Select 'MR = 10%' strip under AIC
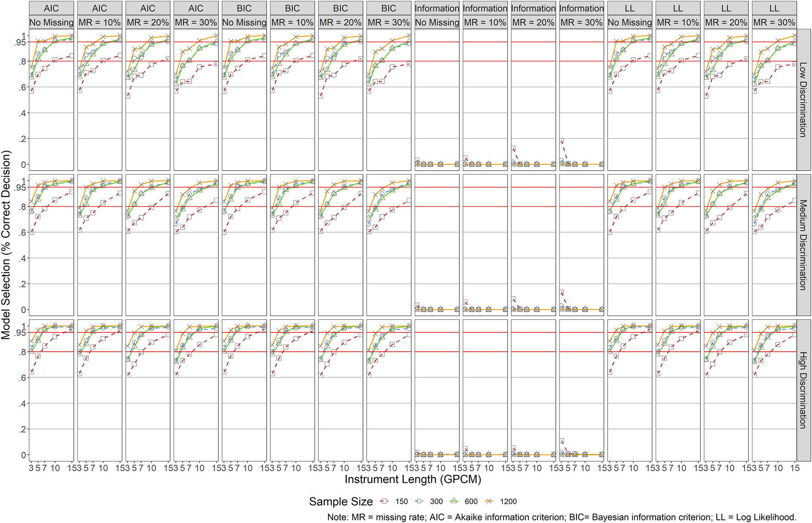The height and width of the screenshot is (523, 812). (x=99, y=22)
